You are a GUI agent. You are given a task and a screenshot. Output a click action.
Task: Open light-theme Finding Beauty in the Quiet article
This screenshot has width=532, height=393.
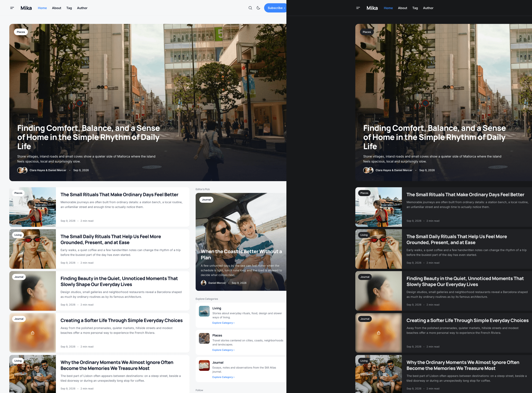tap(119, 281)
